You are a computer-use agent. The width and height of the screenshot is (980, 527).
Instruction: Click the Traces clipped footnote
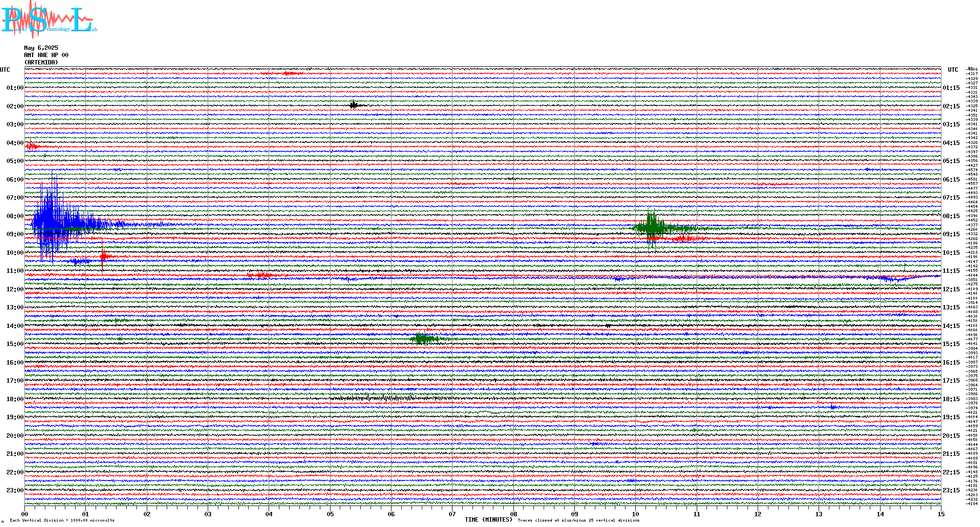click(x=578, y=520)
